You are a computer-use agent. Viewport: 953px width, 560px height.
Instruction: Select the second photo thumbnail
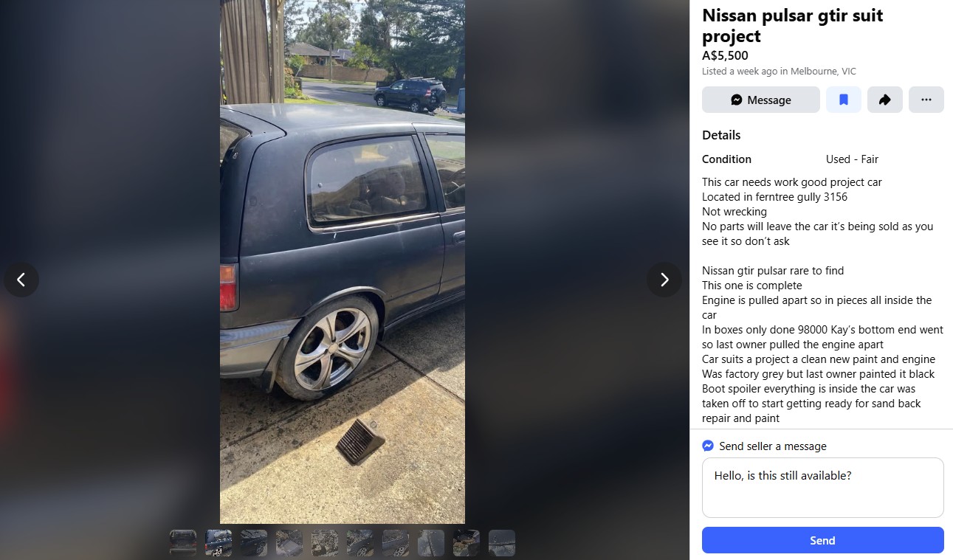(219, 543)
